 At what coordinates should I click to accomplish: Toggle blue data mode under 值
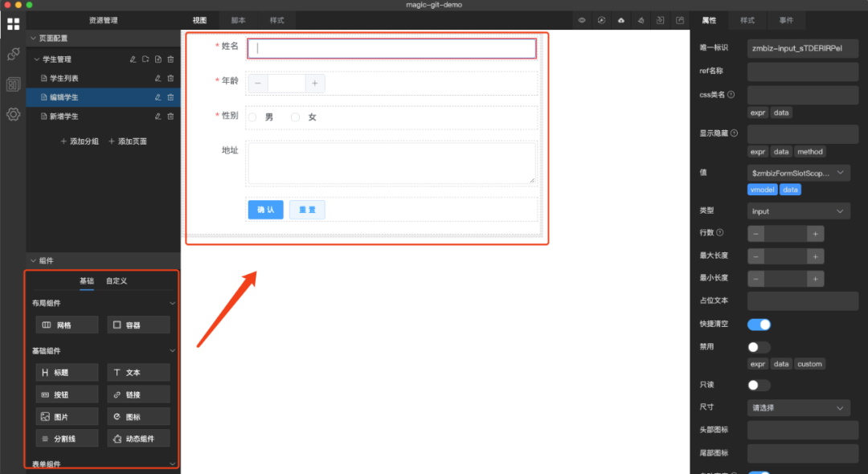click(x=790, y=190)
